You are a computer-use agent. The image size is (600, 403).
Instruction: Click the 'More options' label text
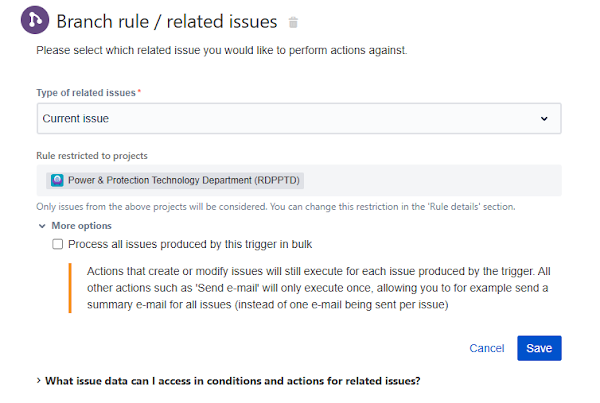point(82,226)
